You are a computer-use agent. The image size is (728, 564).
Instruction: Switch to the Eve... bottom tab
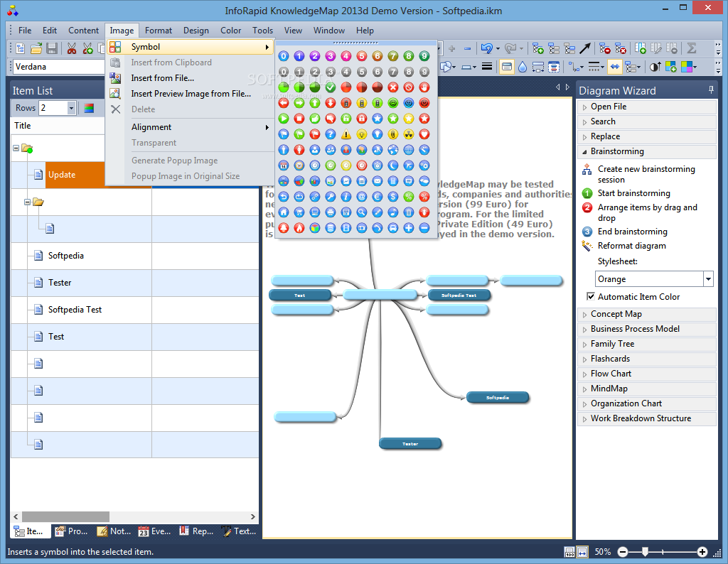click(155, 531)
